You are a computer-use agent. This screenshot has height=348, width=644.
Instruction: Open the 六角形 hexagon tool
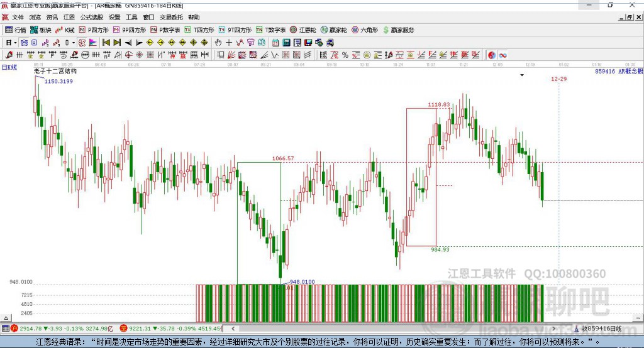click(x=365, y=30)
